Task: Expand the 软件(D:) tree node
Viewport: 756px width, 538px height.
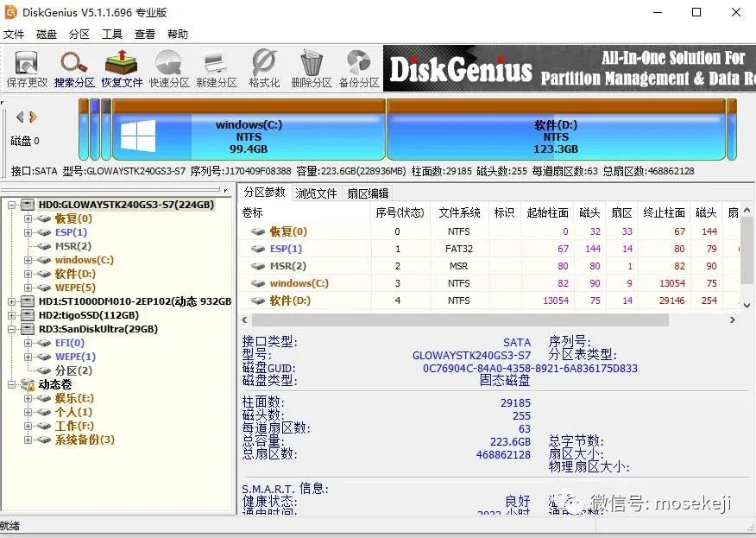Action: (x=28, y=274)
